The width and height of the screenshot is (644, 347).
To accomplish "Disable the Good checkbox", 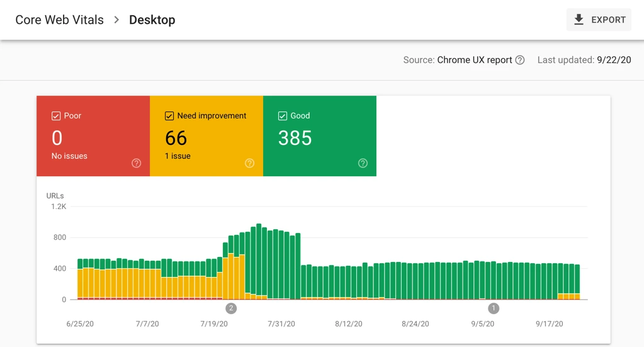I will click(x=283, y=116).
